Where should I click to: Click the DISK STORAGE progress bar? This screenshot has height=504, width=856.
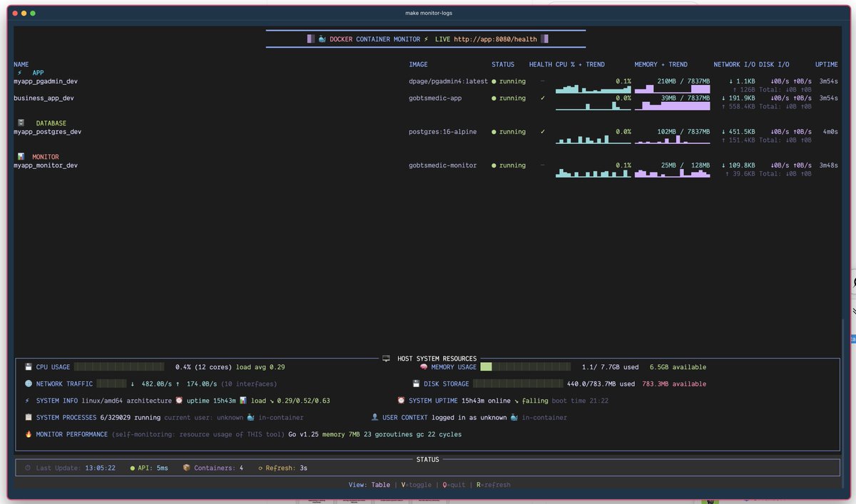pyautogui.click(x=519, y=384)
